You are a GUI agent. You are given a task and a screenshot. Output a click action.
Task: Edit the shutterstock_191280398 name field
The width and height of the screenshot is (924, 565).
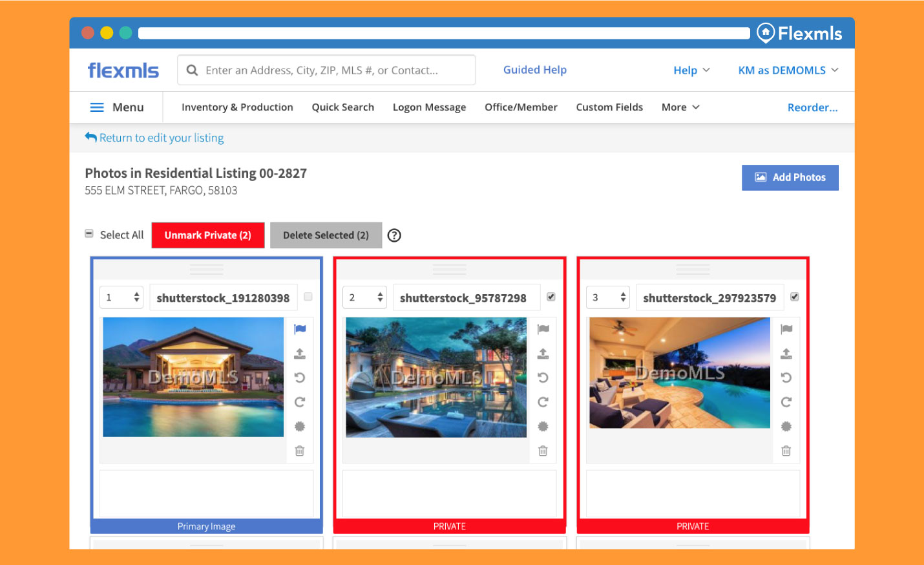tap(224, 297)
